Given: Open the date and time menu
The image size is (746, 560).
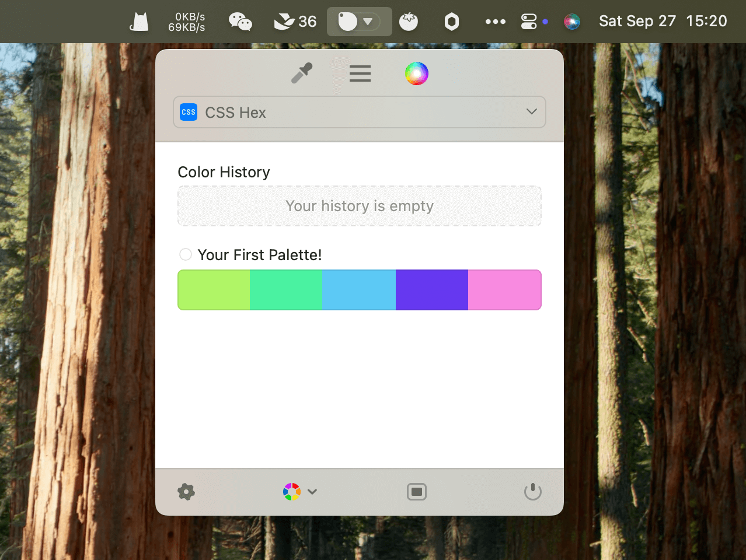Looking at the screenshot, I should (663, 22).
